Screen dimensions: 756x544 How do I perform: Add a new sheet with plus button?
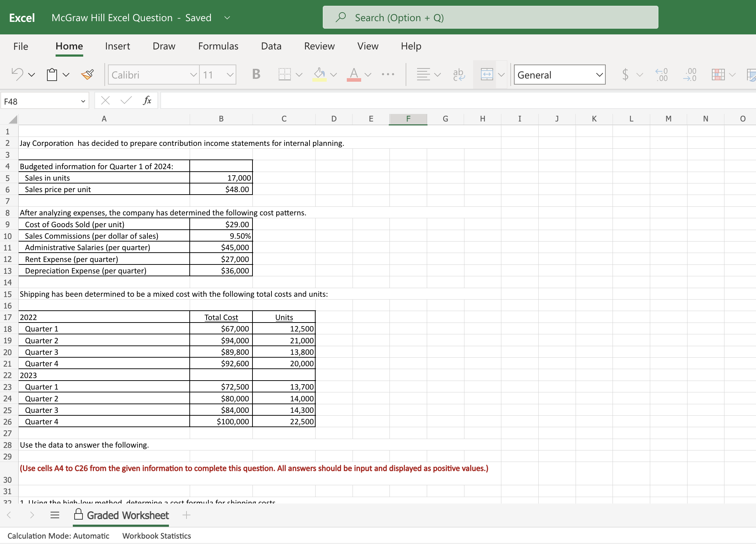(186, 515)
